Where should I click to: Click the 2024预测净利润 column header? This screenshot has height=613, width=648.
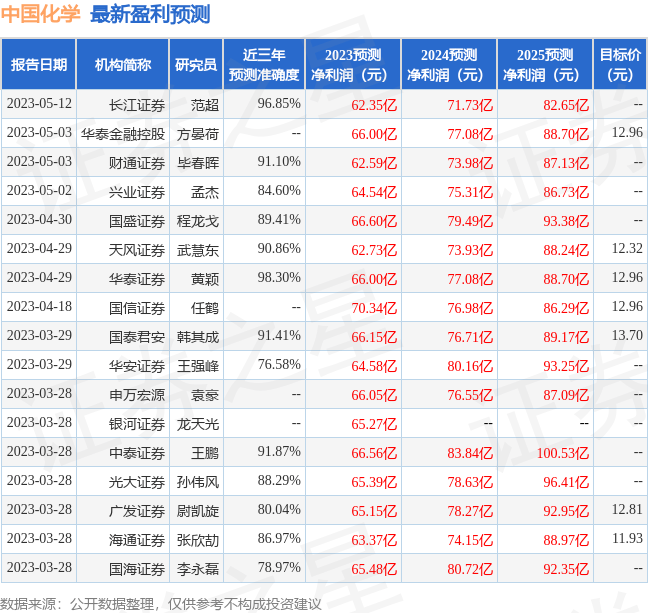click(448, 65)
